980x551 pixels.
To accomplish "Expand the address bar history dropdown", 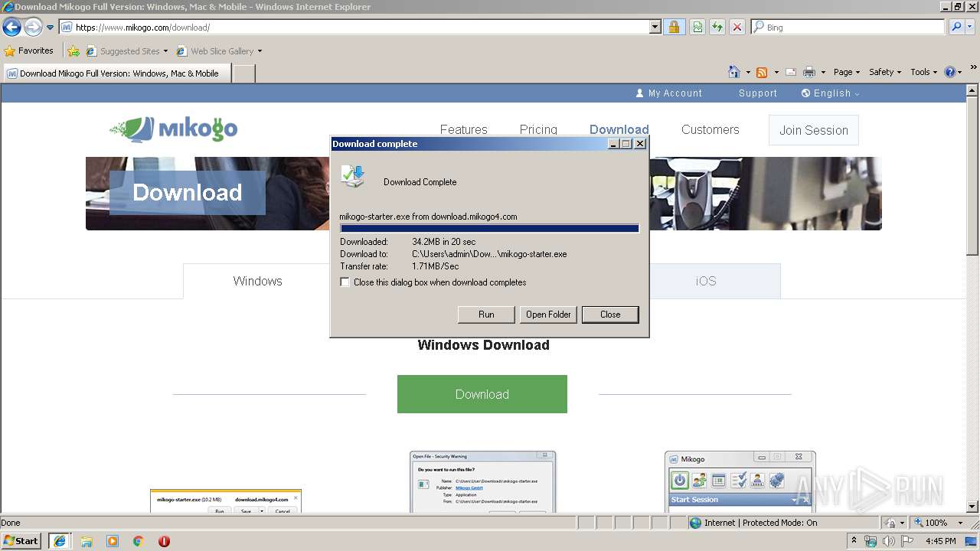I will point(655,27).
